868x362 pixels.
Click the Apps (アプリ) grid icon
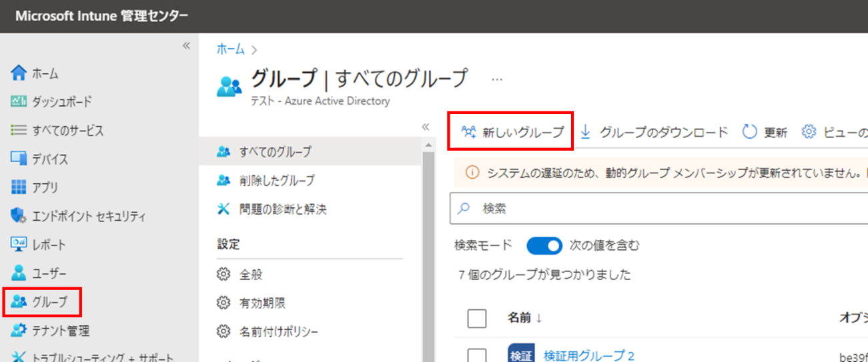19,187
